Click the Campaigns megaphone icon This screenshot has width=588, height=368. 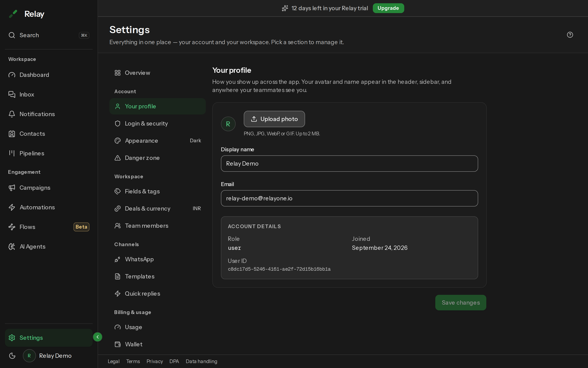point(12,188)
